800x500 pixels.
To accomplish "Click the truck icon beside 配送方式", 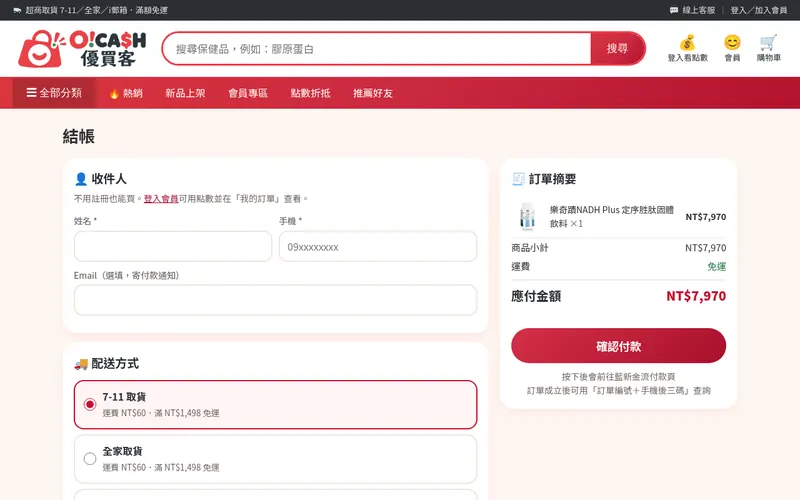I will (81, 364).
